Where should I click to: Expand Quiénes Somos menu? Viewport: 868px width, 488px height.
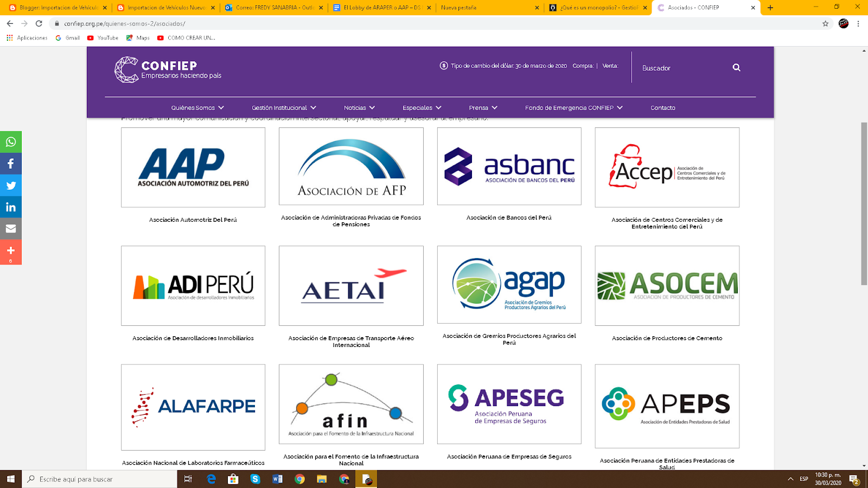(x=197, y=108)
